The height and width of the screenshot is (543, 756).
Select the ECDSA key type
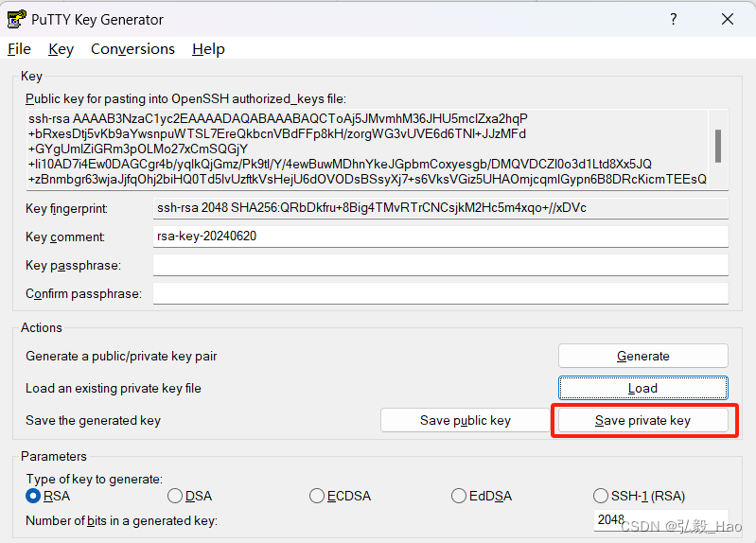(x=318, y=496)
